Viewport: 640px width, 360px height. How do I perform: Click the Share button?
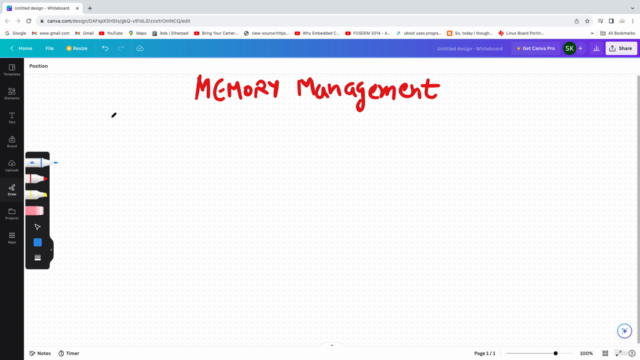(x=621, y=48)
